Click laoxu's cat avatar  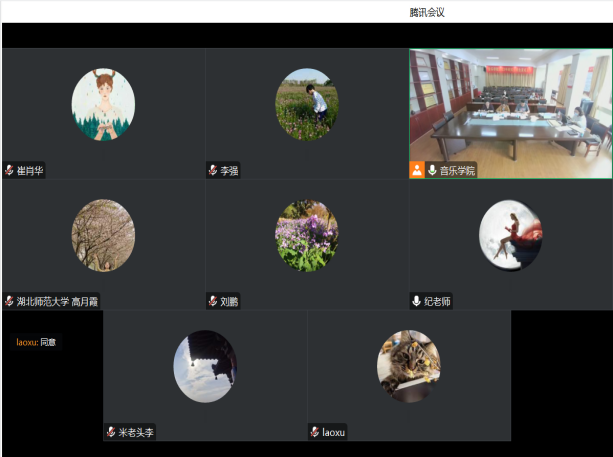[x=408, y=366]
